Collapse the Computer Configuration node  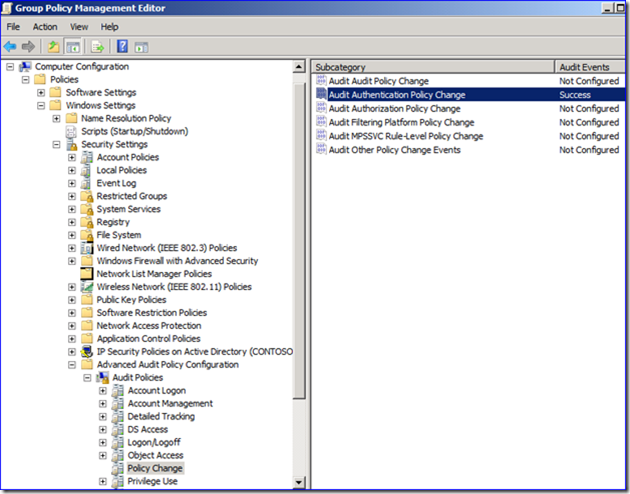pyautogui.click(x=10, y=67)
